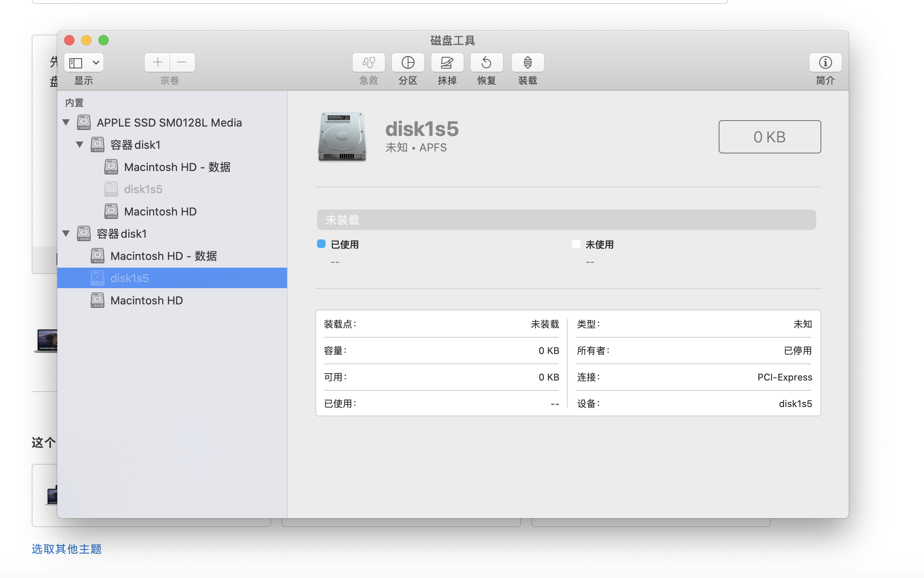Select the first Macintosh HD - 数据 volume
This screenshot has width=924, height=578.
click(x=177, y=167)
